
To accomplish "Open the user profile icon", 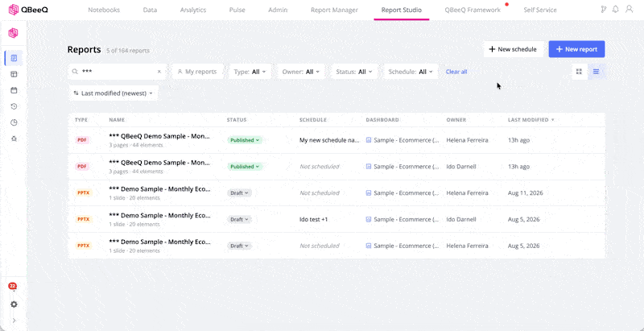I will pos(629,9).
